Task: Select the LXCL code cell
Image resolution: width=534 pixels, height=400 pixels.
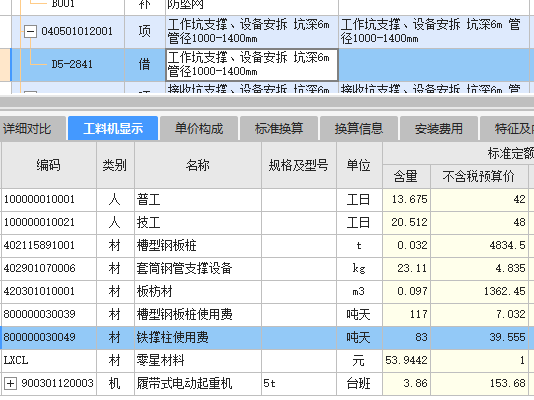Action: [x=49, y=360]
